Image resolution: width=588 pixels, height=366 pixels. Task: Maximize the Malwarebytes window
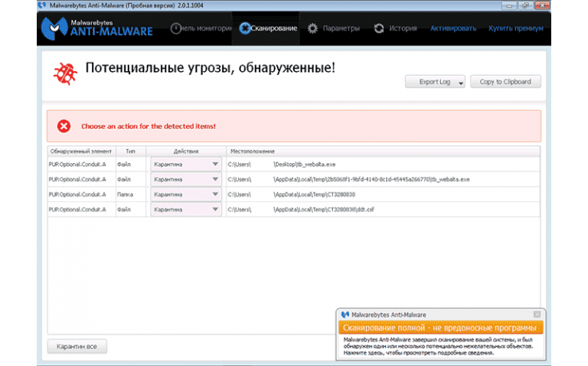(x=525, y=5)
